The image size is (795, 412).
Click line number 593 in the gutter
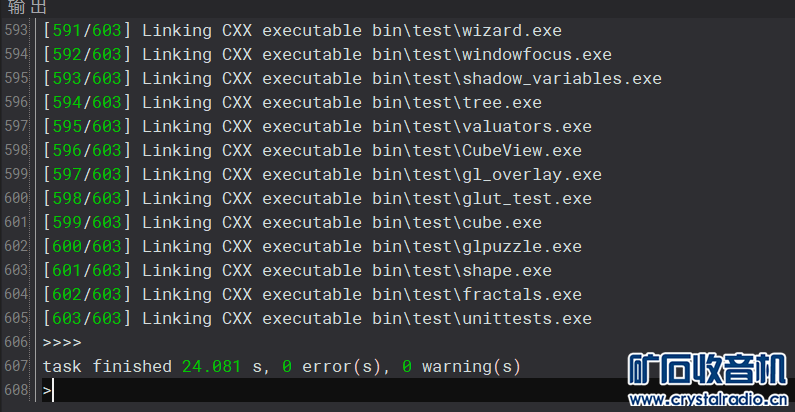[x=16, y=31]
